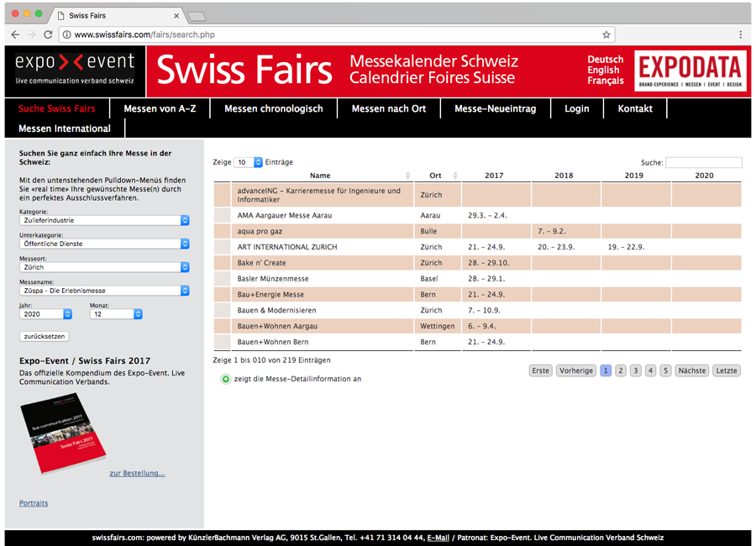Go to the Vorherige page
756x546 pixels.
click(576, 370)
